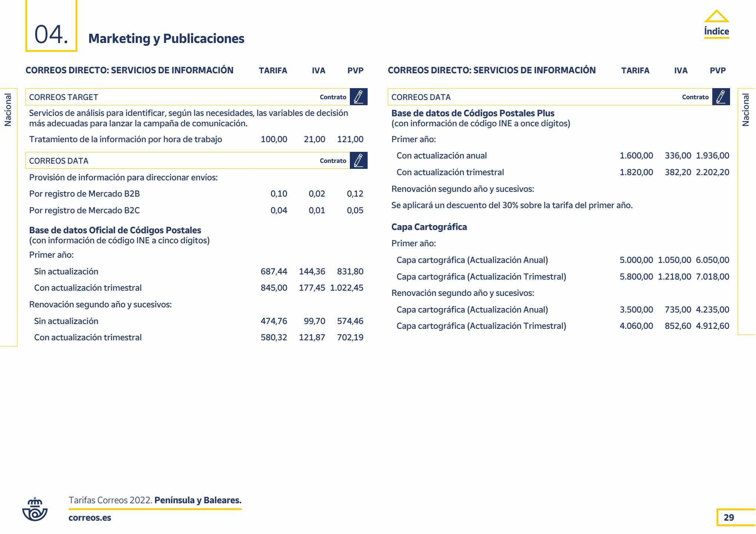
Task: Click the 852,60 IVA value
Action: [678, 326]
